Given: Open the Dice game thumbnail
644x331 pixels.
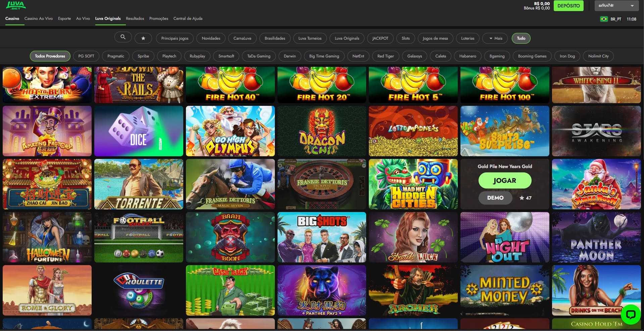Looking at the screenshot, I should point(139,131).
